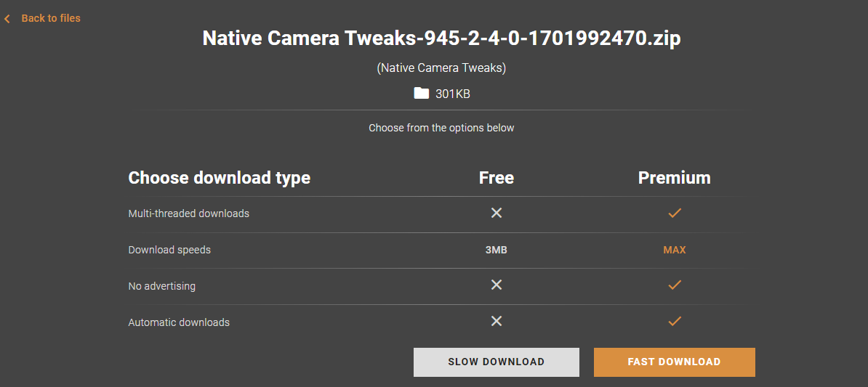Click the 301KB file size text
Screen dimensions: 868x387
pyautogui.click(x=453, y=94)
